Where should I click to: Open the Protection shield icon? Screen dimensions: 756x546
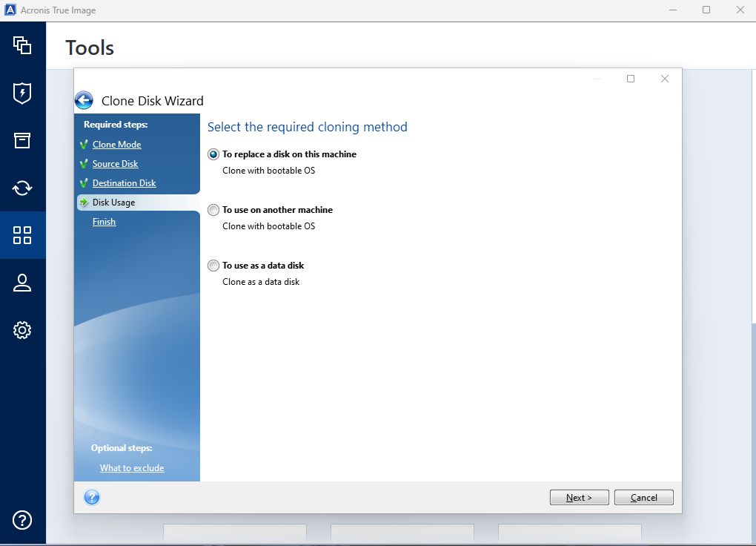coord(22,93)
